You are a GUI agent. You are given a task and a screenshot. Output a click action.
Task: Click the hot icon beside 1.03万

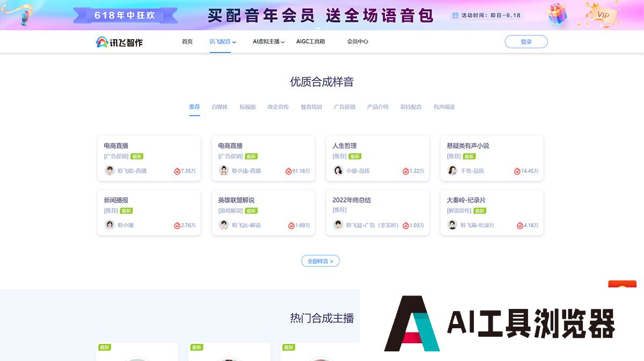(x=406, y=225)
